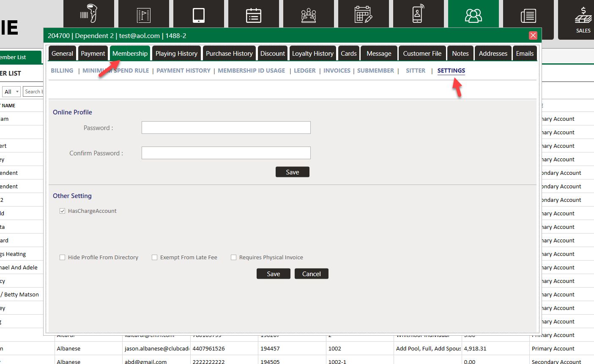Switch to the Purchase History tab
Viewport: 594px width, 364px height.
click(229, 54)
